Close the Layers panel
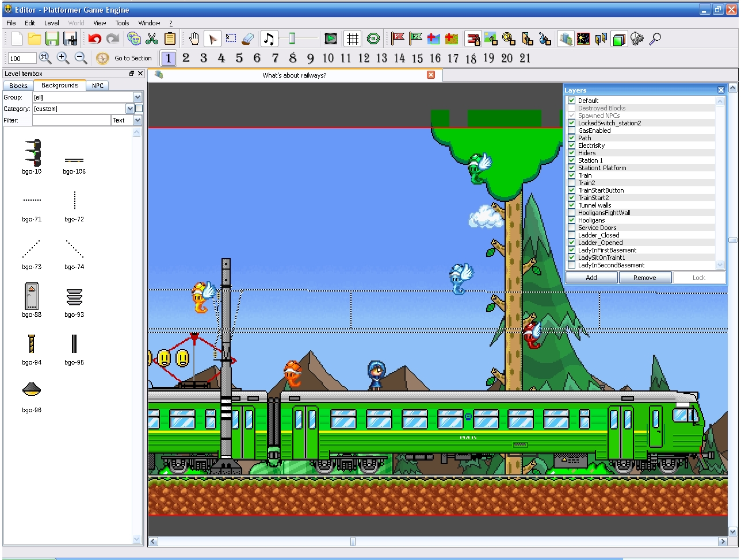 coord(721,90)
